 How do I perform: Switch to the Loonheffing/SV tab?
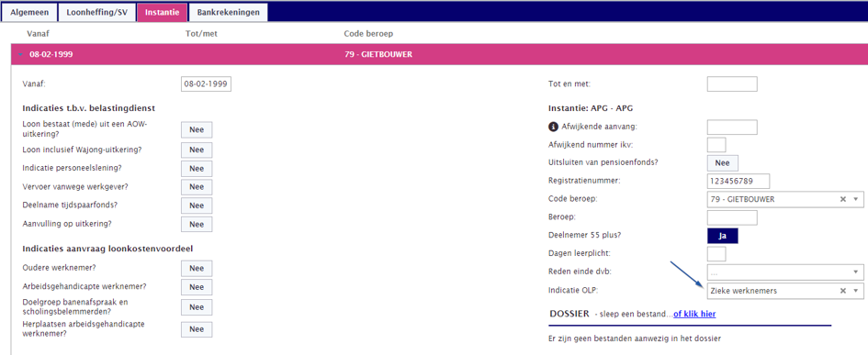click(x=96, y=12)
